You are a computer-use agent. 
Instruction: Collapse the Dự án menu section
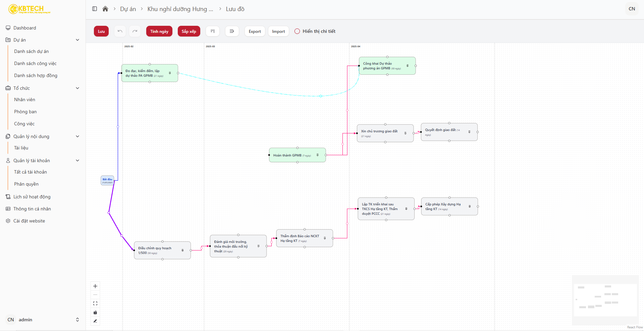coord(77,40)
